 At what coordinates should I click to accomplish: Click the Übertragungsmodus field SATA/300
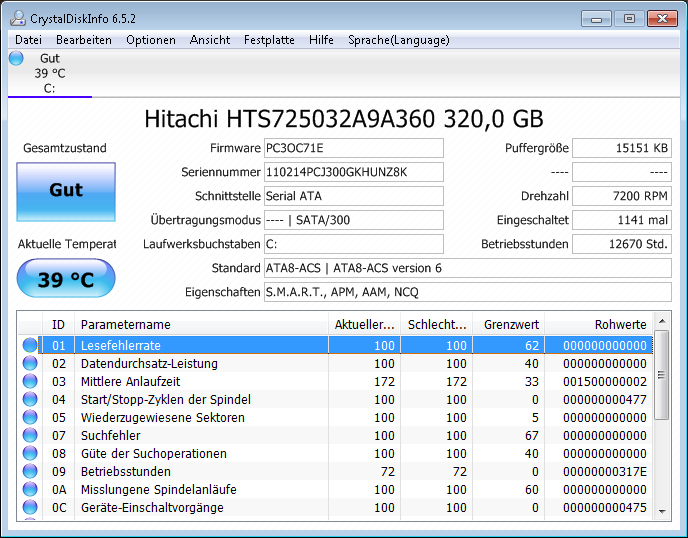pos(354,220)
